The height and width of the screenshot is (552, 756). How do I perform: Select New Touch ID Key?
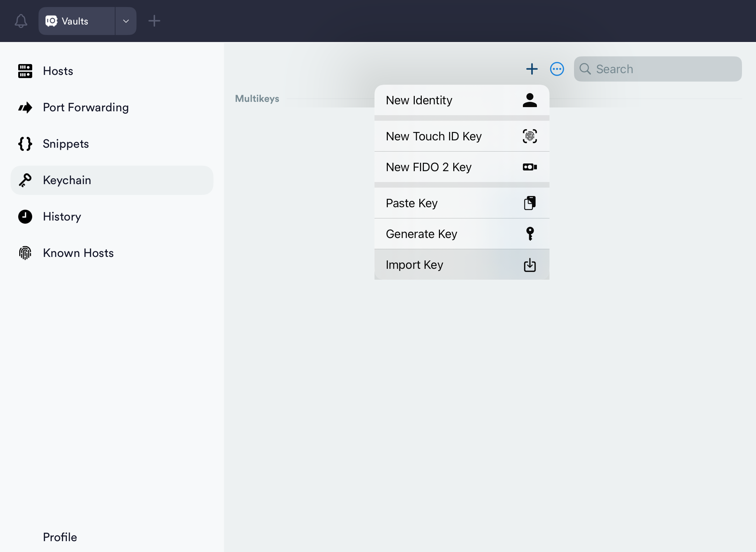tap(461, 136)
